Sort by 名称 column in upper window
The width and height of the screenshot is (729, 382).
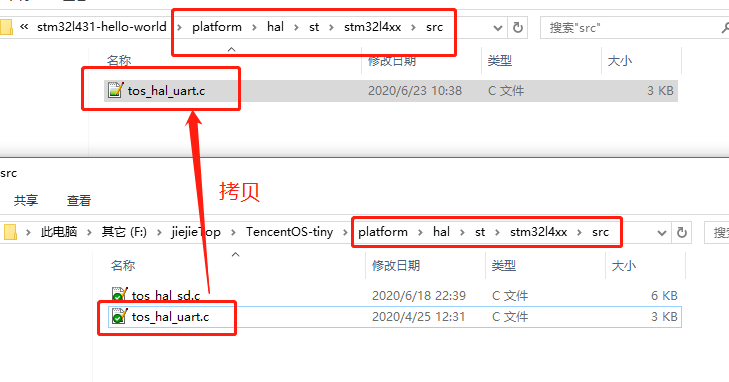click(119, 60)
